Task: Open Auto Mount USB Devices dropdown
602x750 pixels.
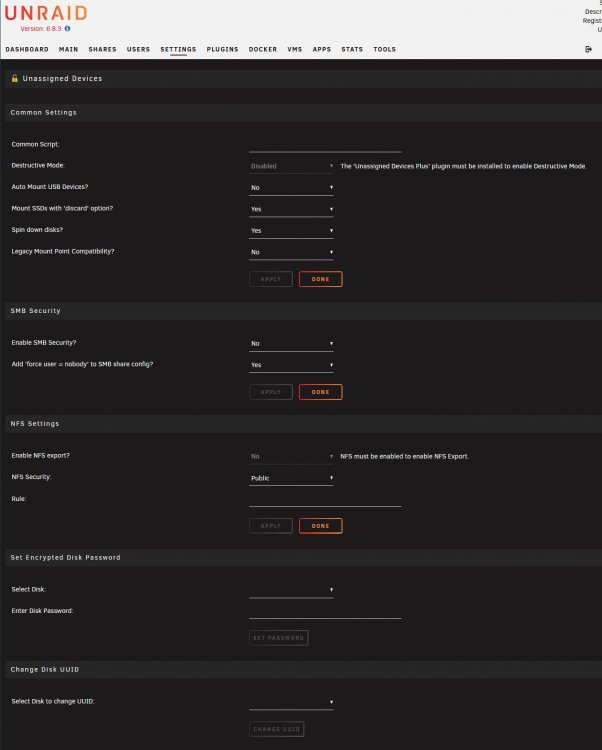Action: pos(291,188)
